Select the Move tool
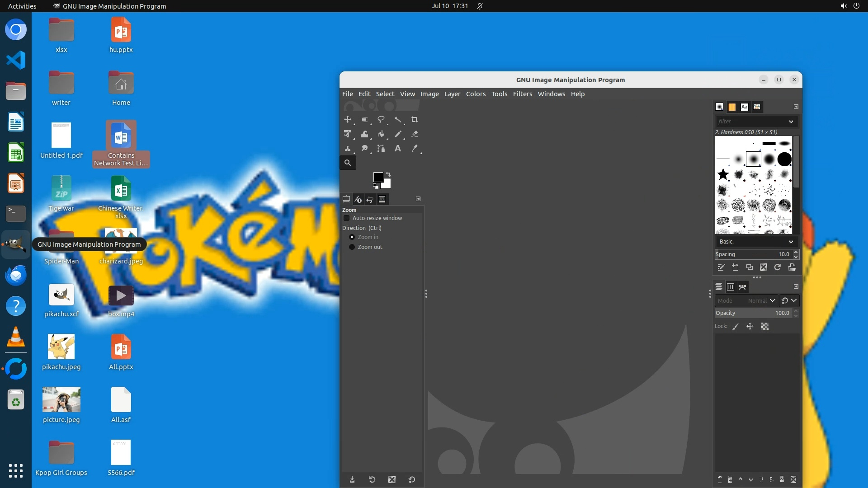The image size is (868, 488). [x=348, y=120]
